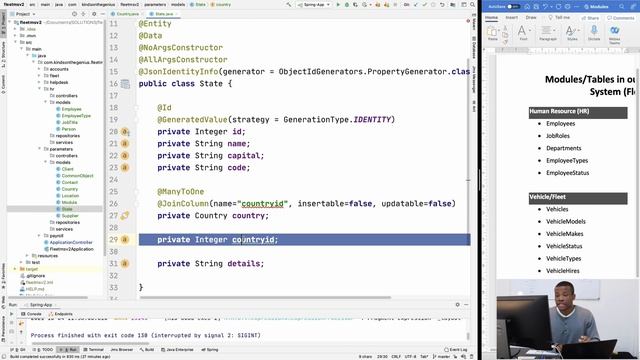
Task: Expand the payroll package folder
Action: [40, 236]
